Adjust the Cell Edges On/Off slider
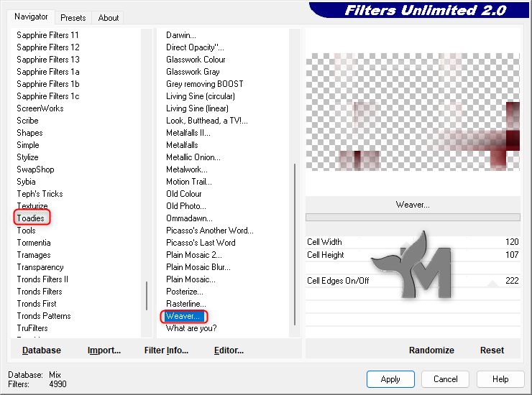 click(x=413, y=280)
